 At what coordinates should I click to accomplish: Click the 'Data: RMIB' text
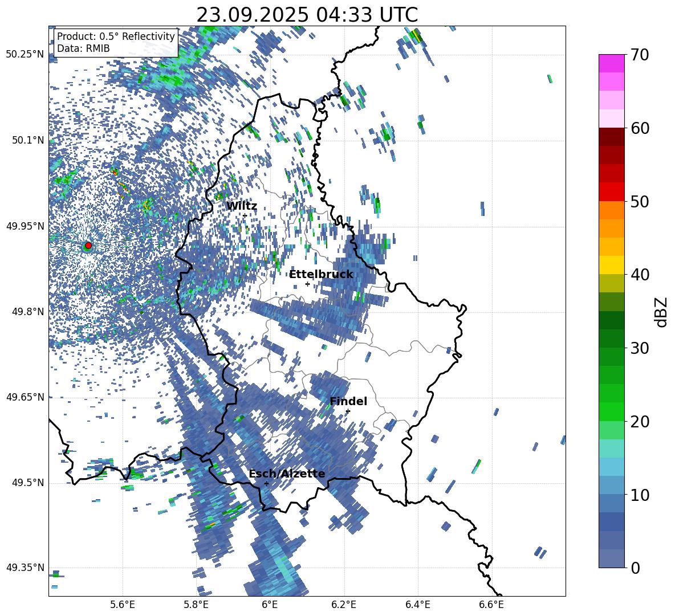click(x=83, y=48)
